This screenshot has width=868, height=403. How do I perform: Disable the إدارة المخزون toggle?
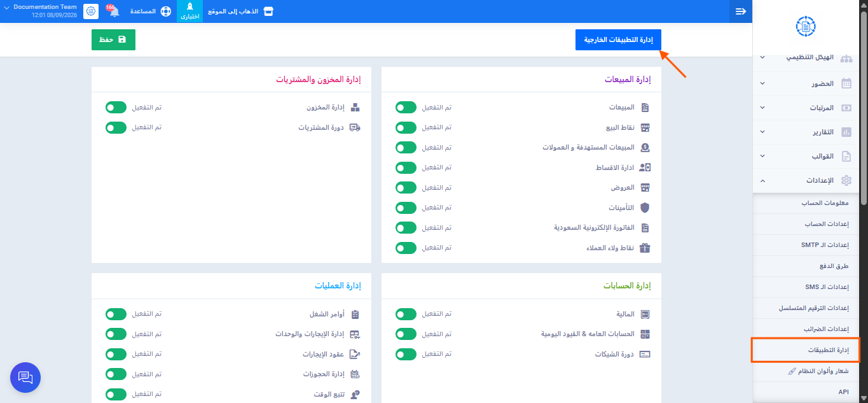[x=116, y=108]
